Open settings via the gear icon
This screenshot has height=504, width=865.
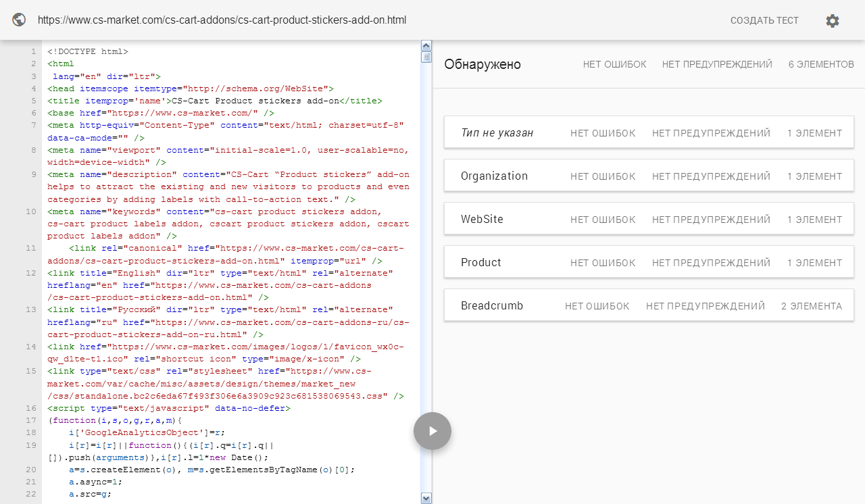(833, 21)
